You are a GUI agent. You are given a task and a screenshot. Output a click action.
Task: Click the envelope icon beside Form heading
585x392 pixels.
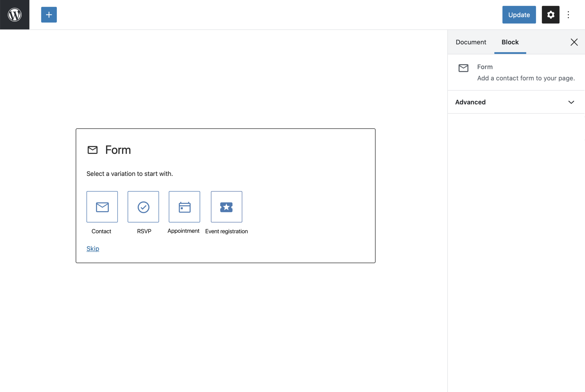tap(93, 150)
